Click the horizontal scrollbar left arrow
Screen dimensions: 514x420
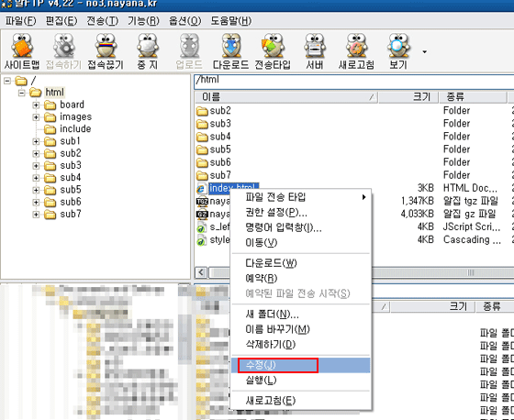tap(201, 272)
